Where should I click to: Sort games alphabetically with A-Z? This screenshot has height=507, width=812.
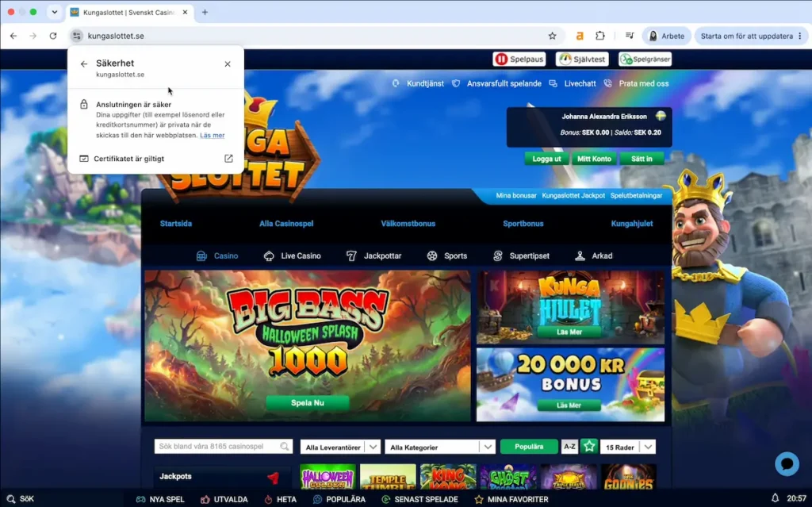(x=569, y=447)
